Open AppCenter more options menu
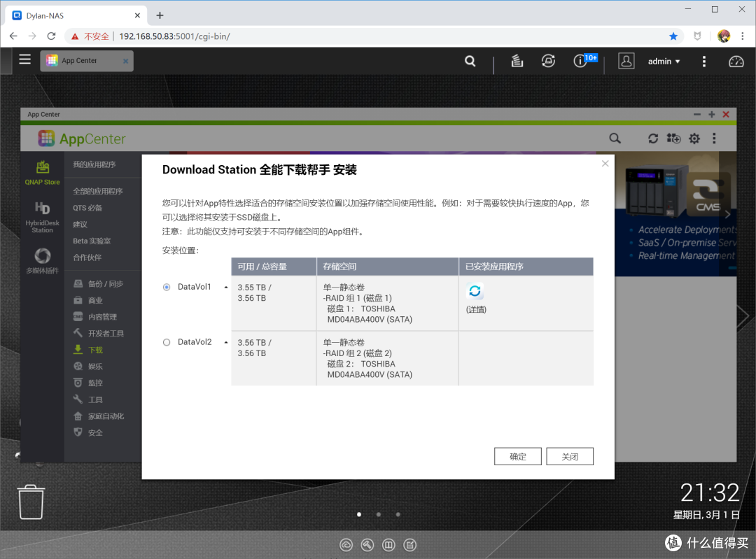Image resolution: width=756 pixels, height=559 pixels. pyautogui.click(x=714, y=139)
